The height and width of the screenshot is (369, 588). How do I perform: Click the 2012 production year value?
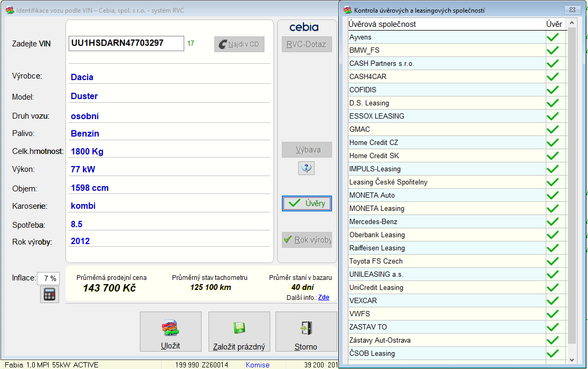[x=80, y=241]
